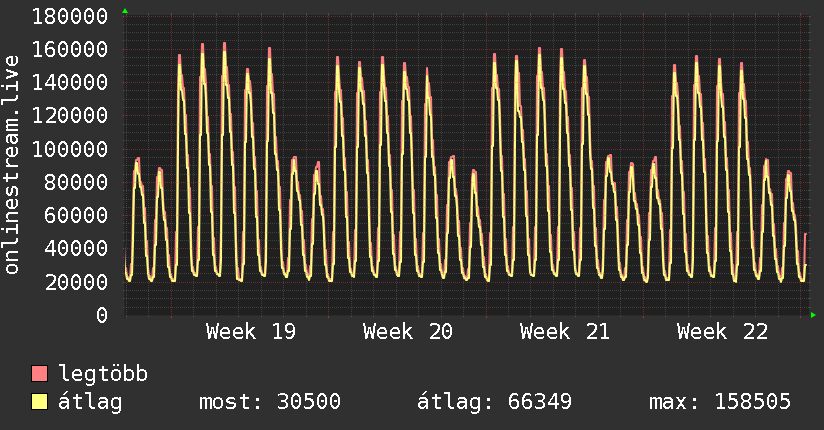Click the 0 y-axis label
Image resolution: width=824 pixels, height=430 pixels.
point(102,315)
